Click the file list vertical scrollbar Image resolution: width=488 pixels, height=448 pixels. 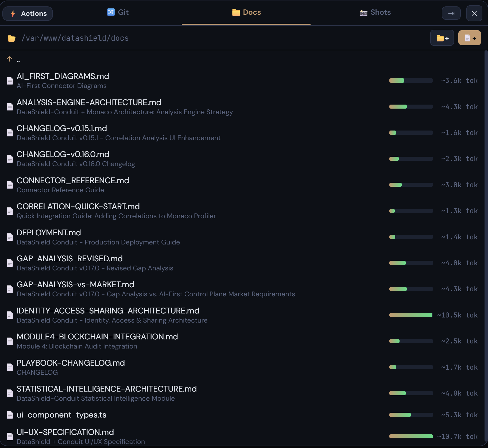[x=486, y=246]
